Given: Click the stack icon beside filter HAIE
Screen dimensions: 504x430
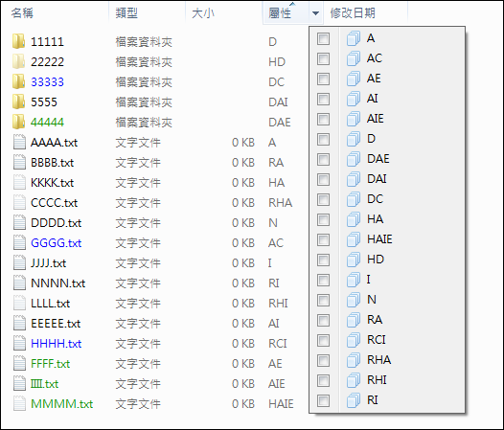Looking at the screenshot, I should point(354,239).
